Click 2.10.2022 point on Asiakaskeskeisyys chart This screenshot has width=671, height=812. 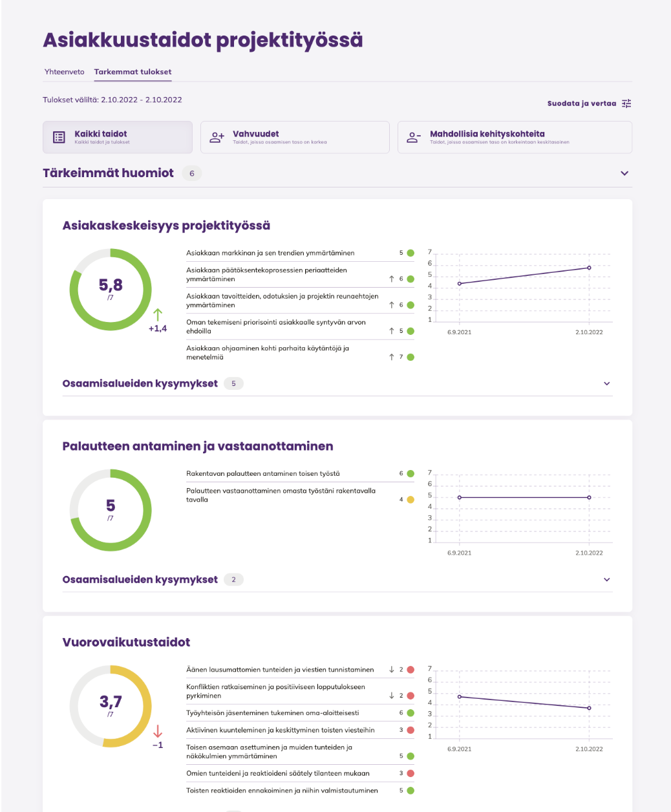pyautogui.click(x=589, y=268)
